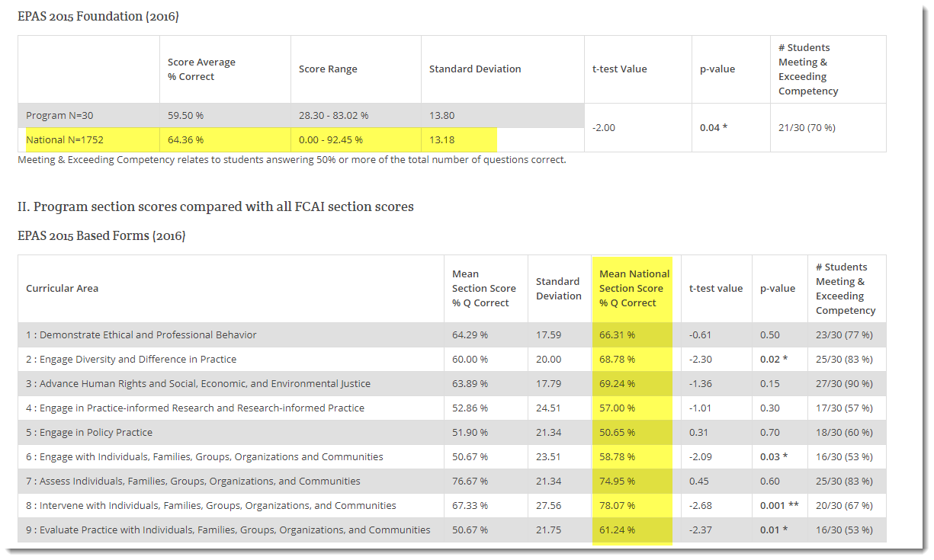
Task: Select the 'Curricular Area' column header
Action: 62,288
